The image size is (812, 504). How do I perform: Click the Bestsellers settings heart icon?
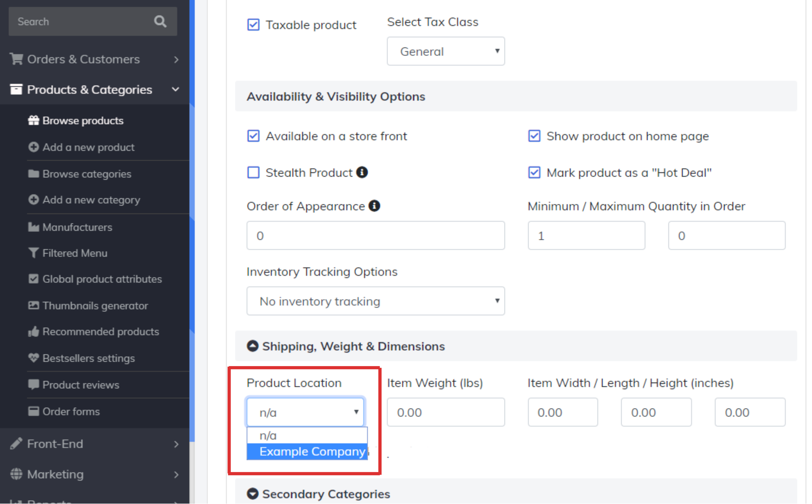33,358
